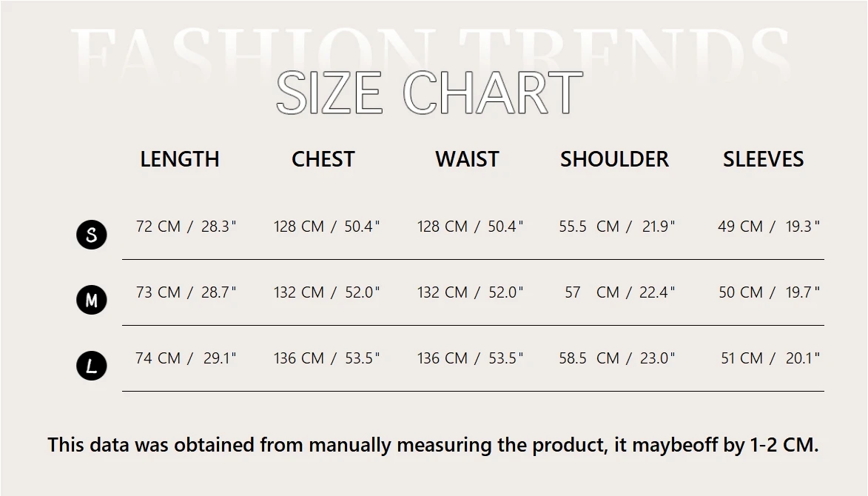Click the 73 CM / 28.7" length value
Screen dimensions: 868x496
[186, 292]
